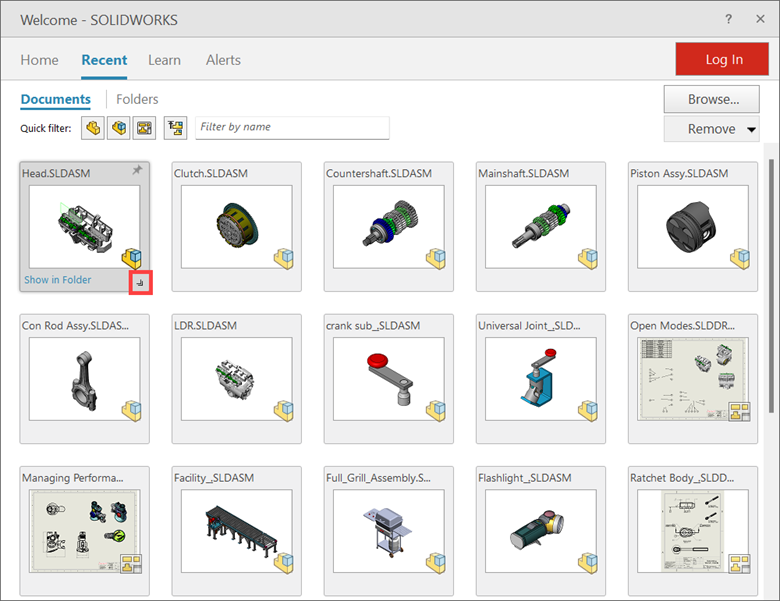780x601 pixels.
Task: Click assembly type icon on Piston Assy
Action: point(740,259)
